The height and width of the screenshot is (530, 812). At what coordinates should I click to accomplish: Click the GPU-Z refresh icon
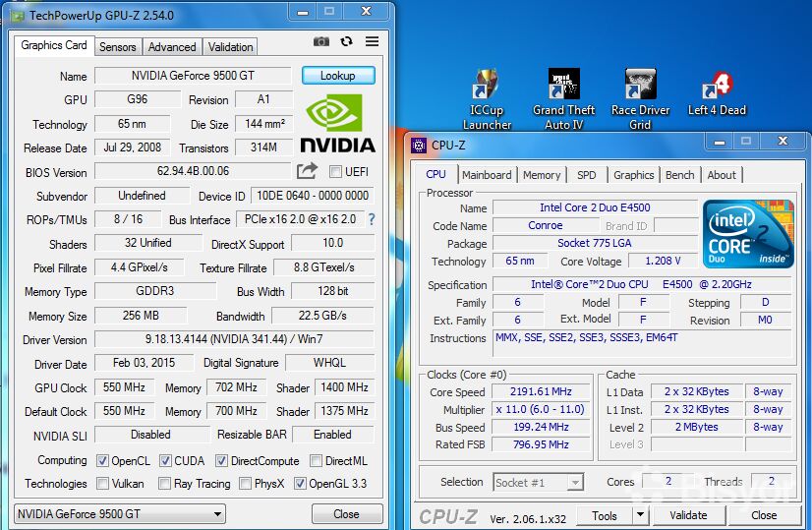346,41
